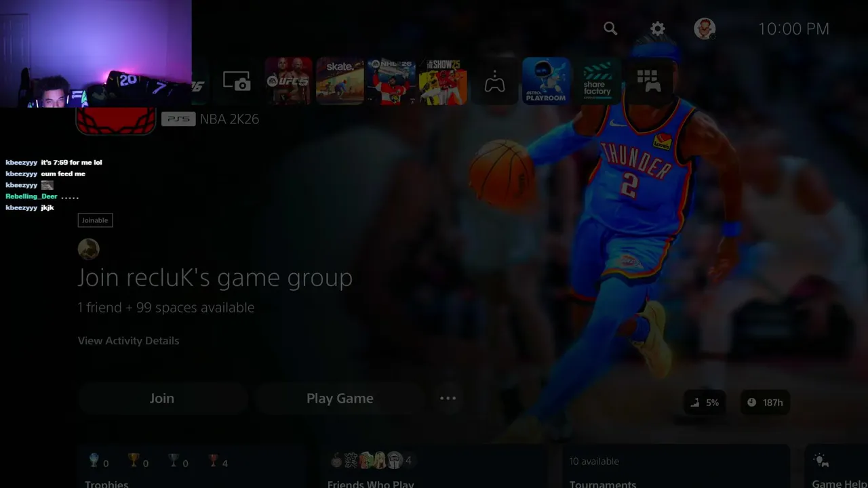
Task: Click chat message 'jkjk'
Action: pos(47,208)
